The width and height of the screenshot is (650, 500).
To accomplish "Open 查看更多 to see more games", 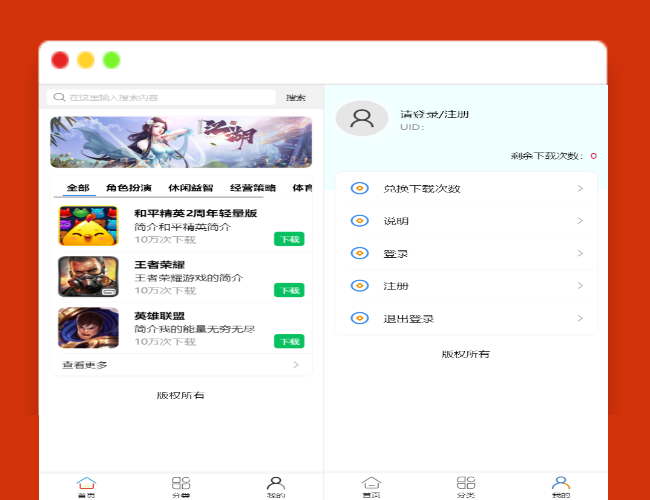I will pyautogui.click(x=181, y=365).
